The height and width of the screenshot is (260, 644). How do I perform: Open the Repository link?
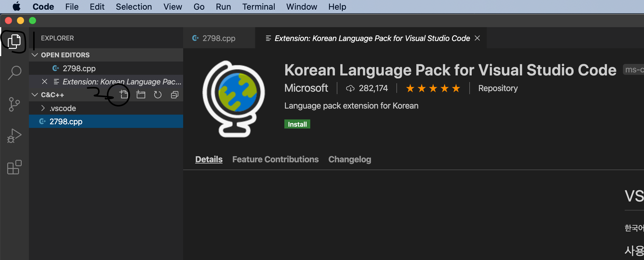point(498,88)
